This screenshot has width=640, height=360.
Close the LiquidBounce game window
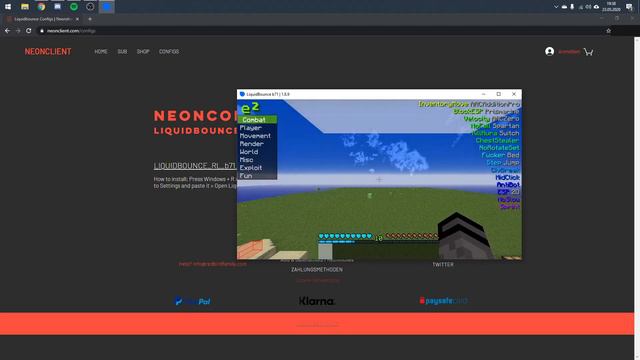tap(514, 94)
